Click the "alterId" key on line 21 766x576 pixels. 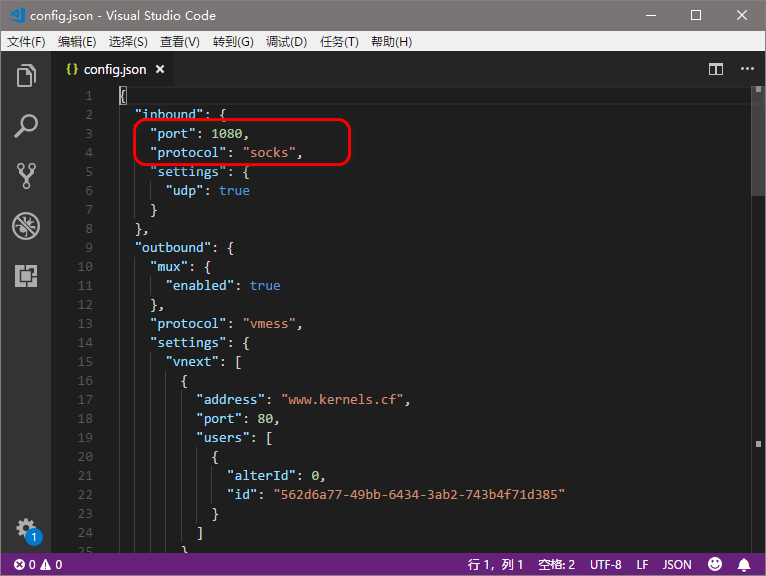[x=261, y=476]
